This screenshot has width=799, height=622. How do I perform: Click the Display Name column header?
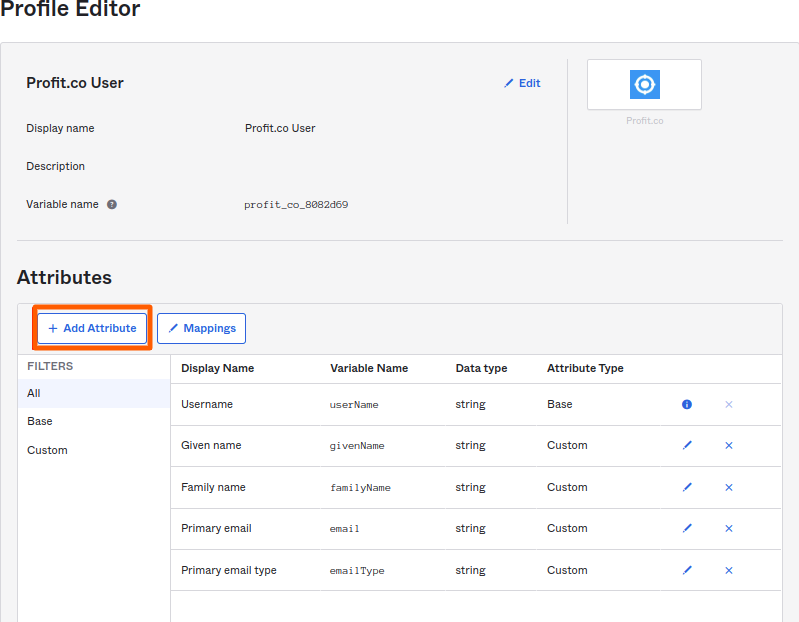tap(217, 368)
